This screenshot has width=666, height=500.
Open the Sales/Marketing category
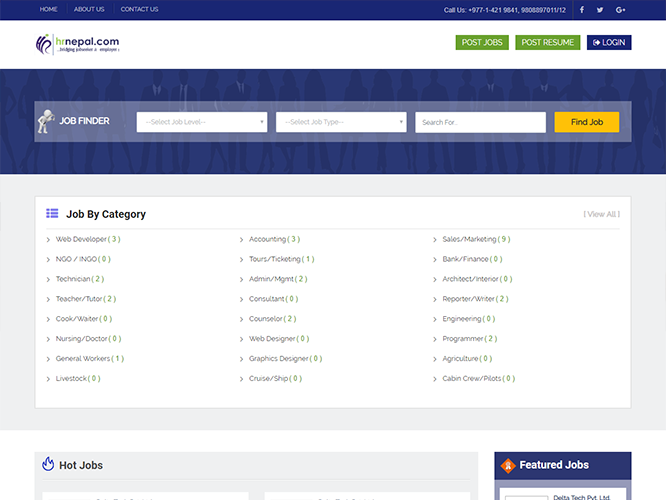pyautogui.click(x=476, y=239)
